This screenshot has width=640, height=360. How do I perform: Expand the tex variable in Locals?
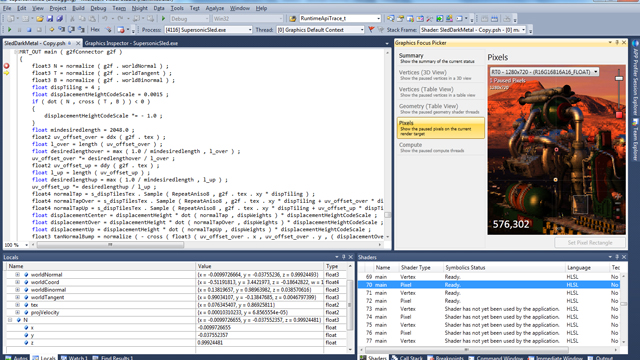17,305
